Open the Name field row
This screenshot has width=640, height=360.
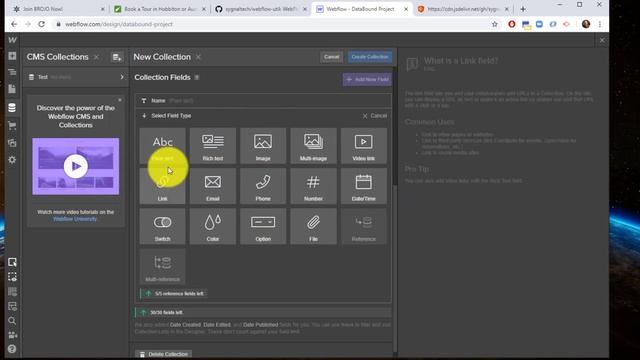pyautogui.click(x=263, y=100)
